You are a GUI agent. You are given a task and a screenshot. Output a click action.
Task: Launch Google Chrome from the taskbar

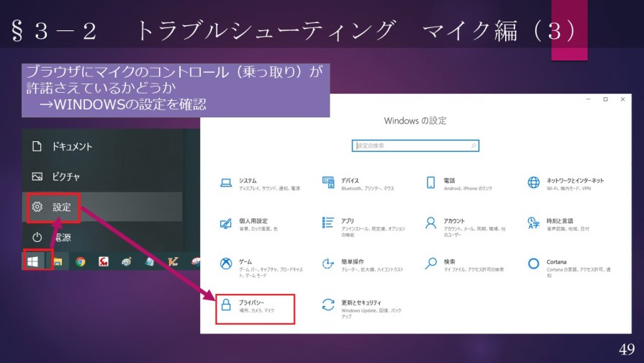tap(81, 261)
